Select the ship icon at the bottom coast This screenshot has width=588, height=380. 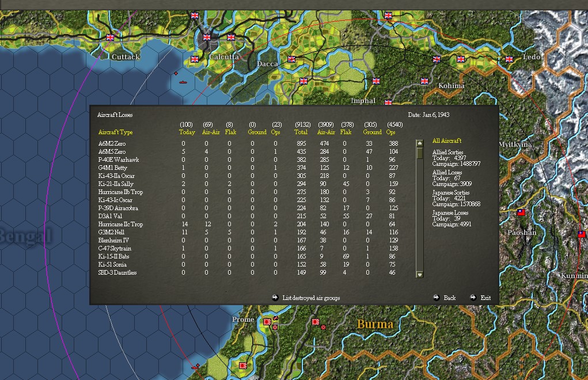195,367
